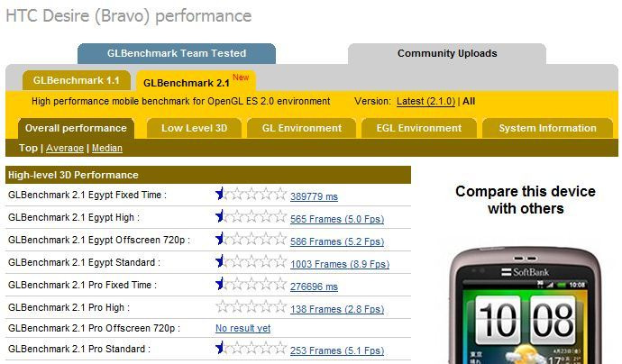The image size is (622, 364).
Task: Click the GLBenchmark 2.1 Egypt Offscreen 720p label
Action: [99, 241]
